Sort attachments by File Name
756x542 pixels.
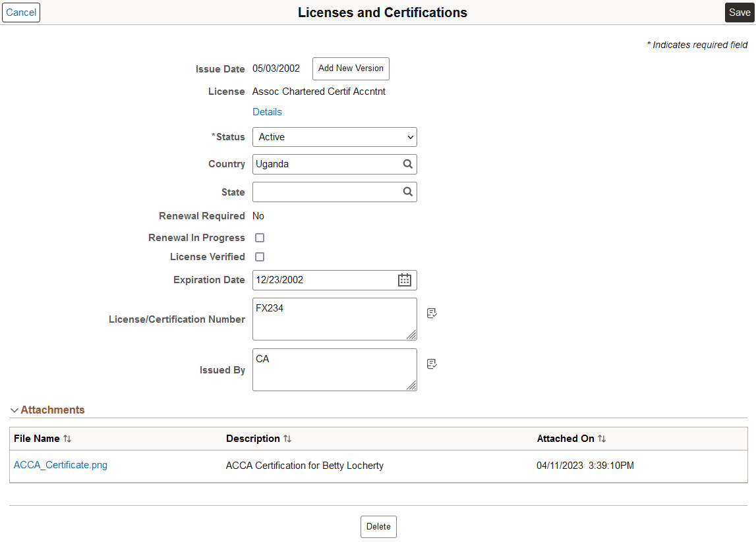[x=67, y=439]
